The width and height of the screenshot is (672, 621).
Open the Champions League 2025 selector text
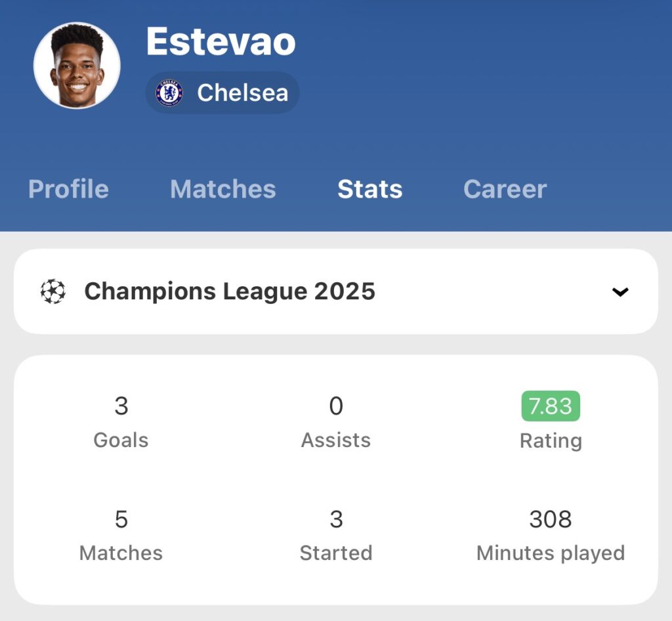click(230, 291)
